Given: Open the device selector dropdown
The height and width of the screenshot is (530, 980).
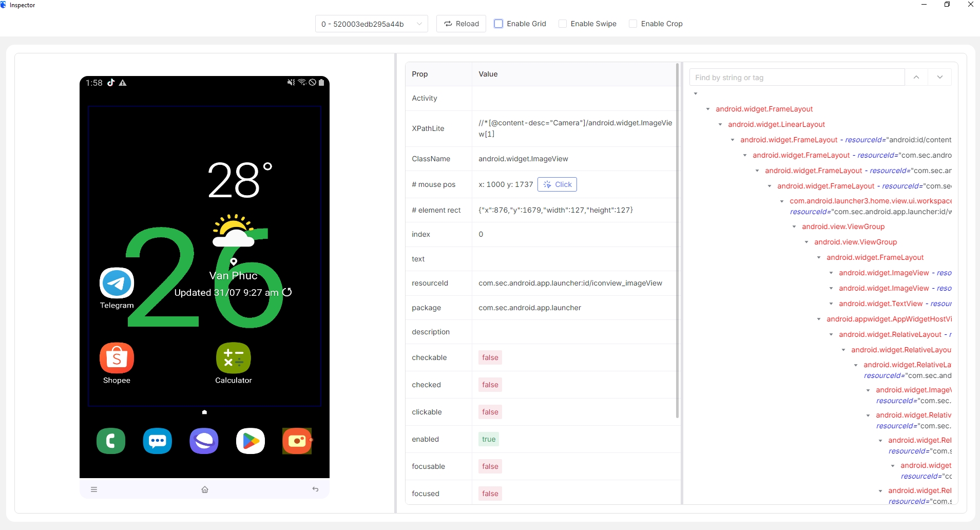Looking at the screenshot, I should pyautogui.click(x=372, y=24).
